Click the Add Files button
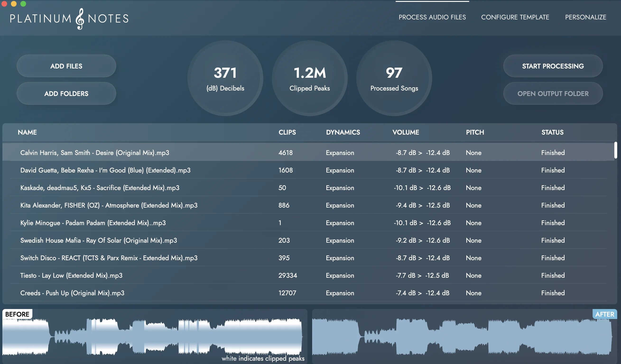 66,66
